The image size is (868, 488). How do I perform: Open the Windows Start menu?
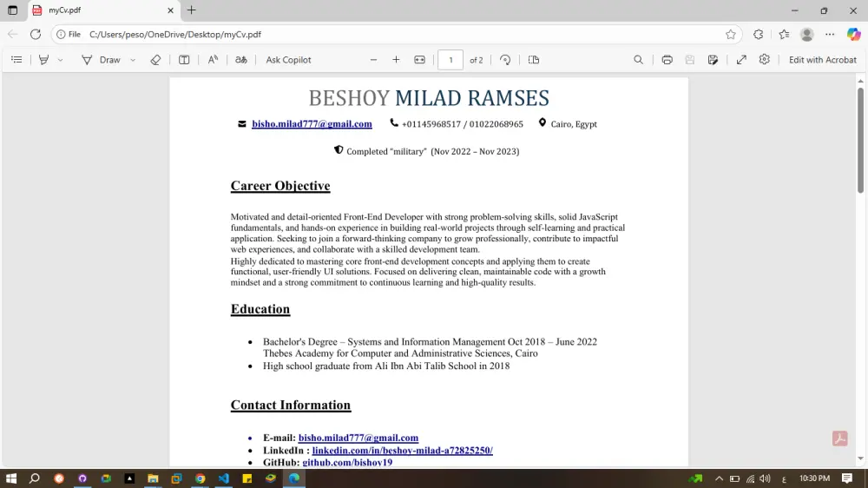[11, 478]
